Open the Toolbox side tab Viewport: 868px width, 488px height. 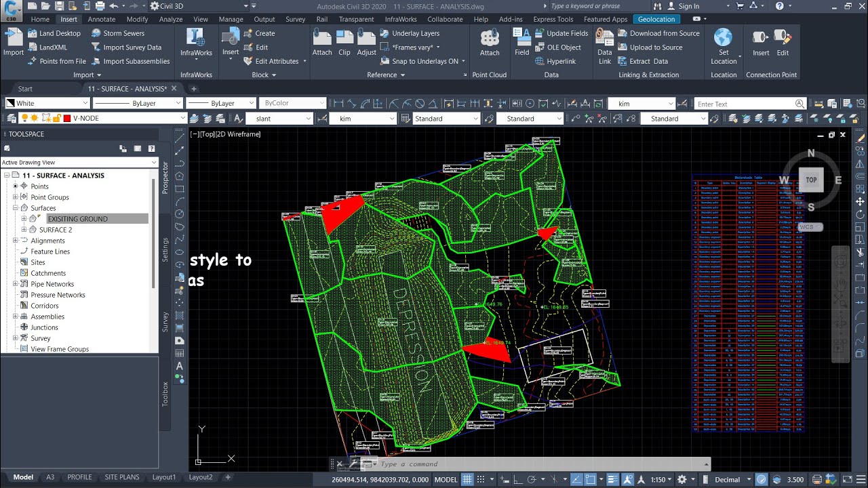click(x=165, y=394)
